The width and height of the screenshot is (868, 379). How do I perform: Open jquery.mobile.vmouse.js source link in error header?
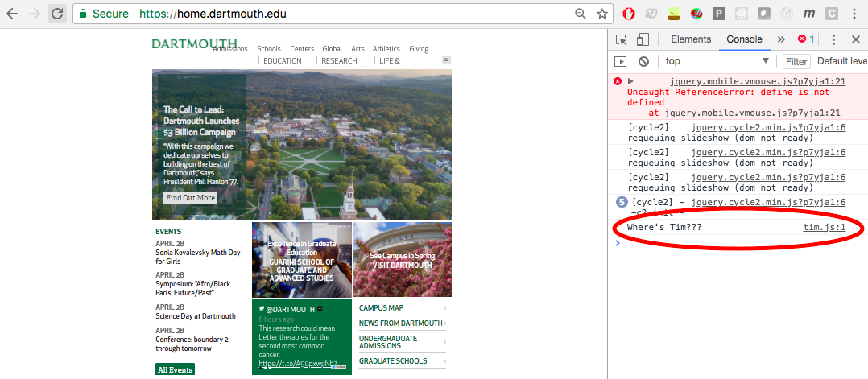757,82
